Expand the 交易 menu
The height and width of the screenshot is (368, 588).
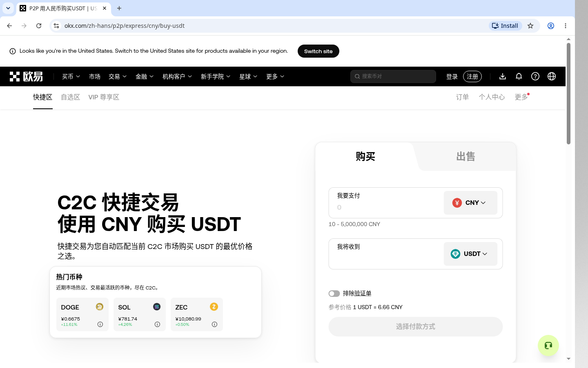(x=118, y=76)
